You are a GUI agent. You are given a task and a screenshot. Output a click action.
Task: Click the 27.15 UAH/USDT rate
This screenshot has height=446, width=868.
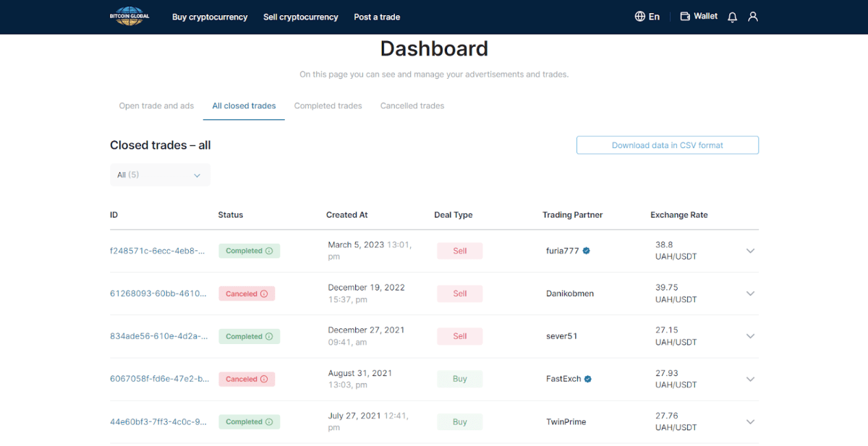[x=676, y=336]
